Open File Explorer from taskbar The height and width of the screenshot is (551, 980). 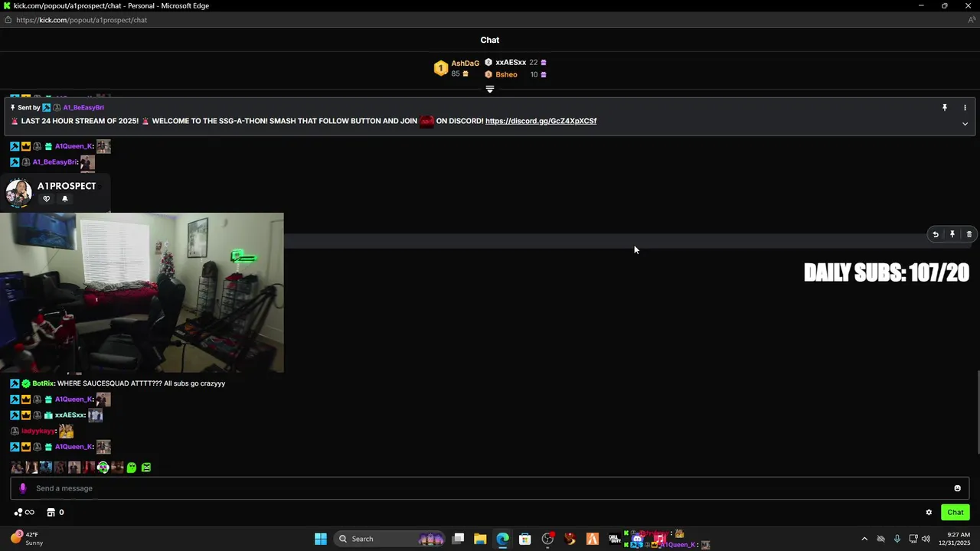(x=480, y=539)
